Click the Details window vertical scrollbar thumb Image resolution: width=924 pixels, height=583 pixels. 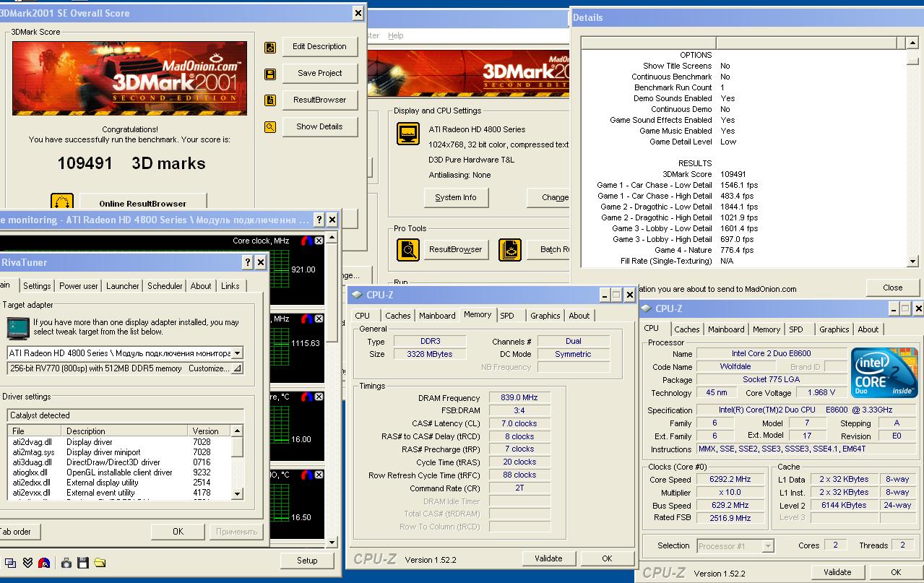(912, 60)
